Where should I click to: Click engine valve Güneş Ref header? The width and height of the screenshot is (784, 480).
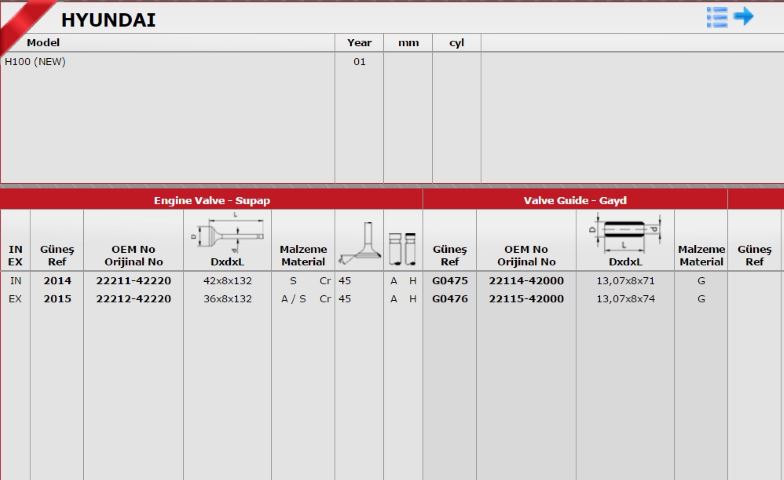57,255
